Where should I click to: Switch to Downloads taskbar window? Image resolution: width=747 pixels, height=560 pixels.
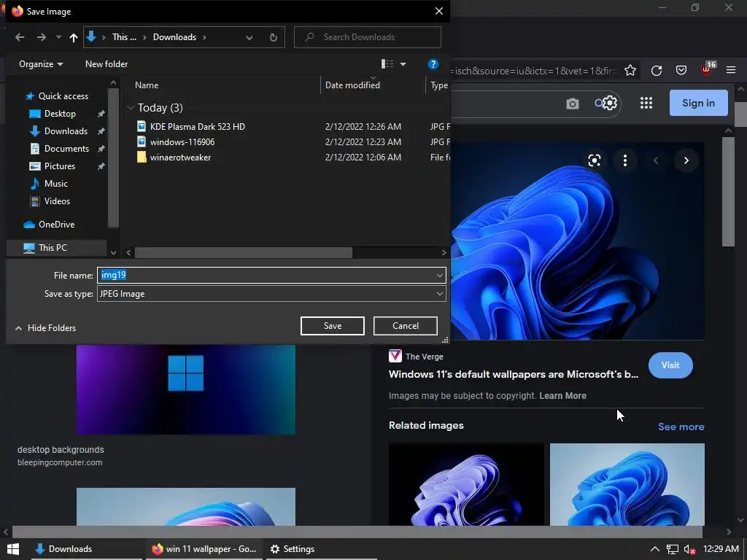coord(87,549)
